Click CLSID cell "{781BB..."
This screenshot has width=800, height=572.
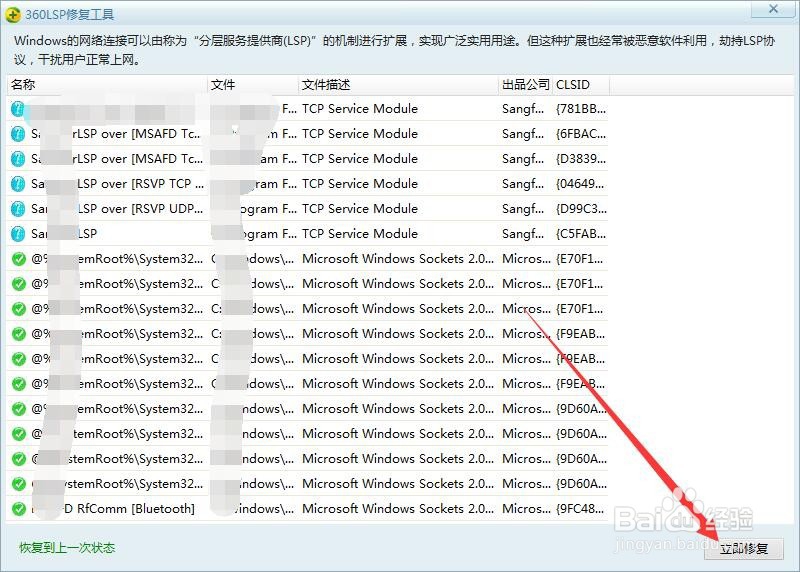click(581, 109)
